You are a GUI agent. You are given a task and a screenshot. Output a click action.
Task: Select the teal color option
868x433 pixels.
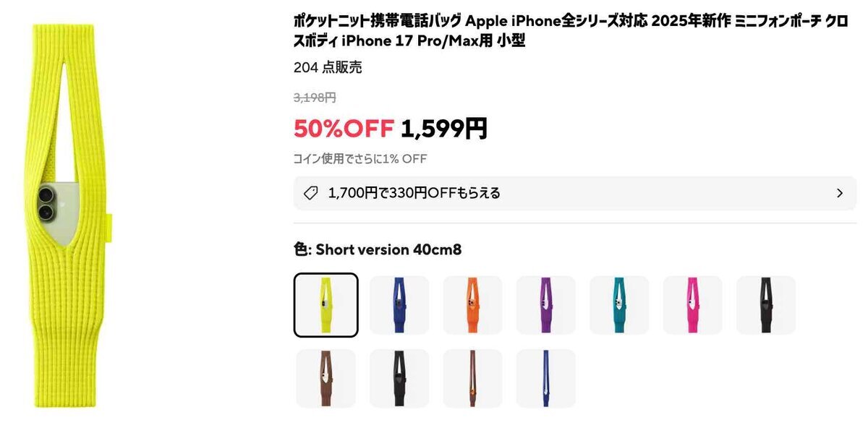[x=621, y=304]
